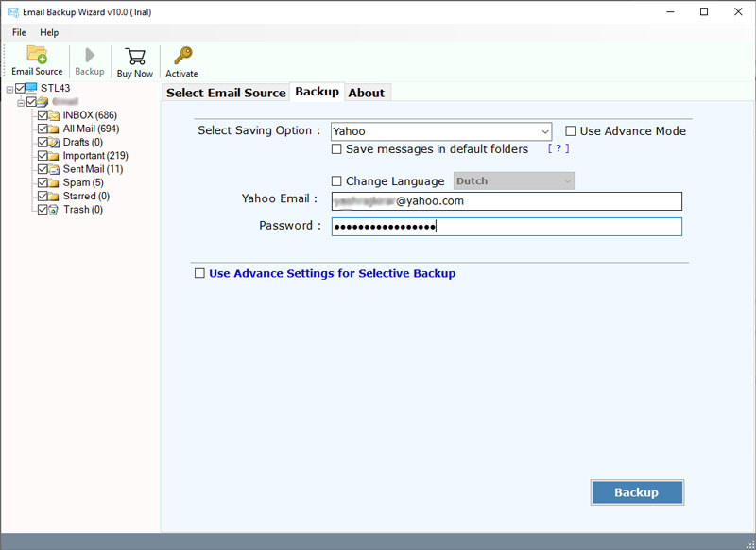The width and height of the screenshot is (756, 550).
Task: Click the Email Source toolbar icon
Action: tap(37, 56)
